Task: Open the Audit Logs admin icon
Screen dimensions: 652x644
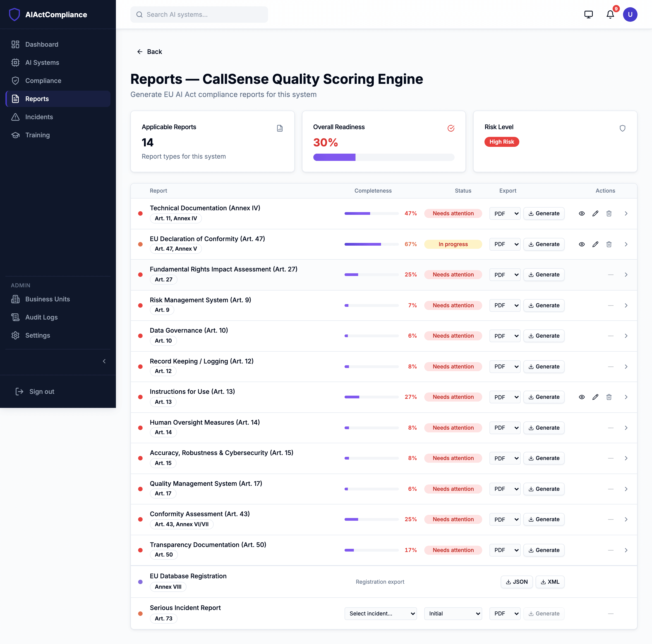Action: tap(16, 317)
